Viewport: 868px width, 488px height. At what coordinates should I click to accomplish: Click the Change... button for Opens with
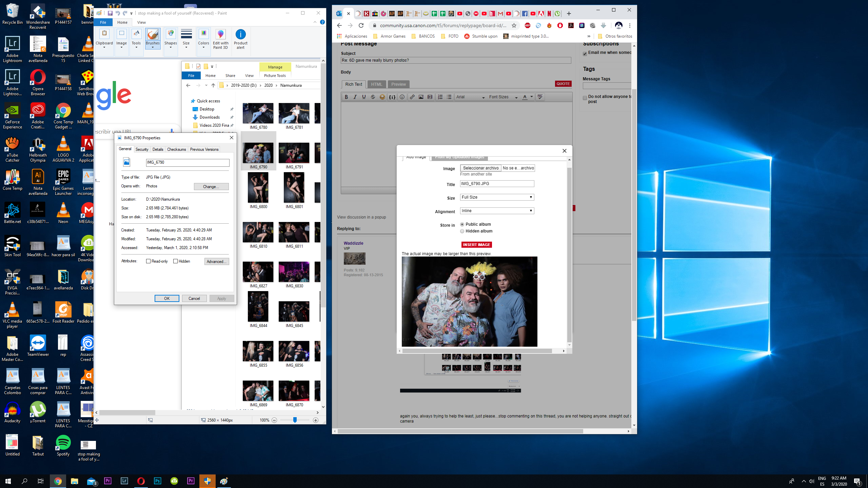pos(211,187)
